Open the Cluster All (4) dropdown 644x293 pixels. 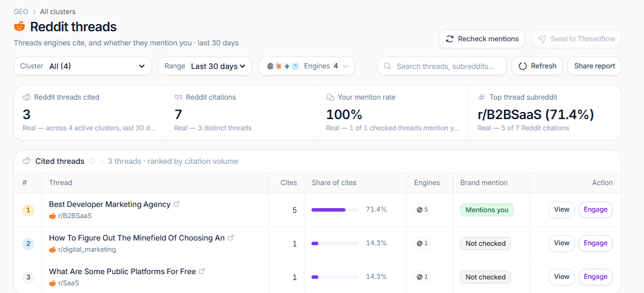point(82,66)
